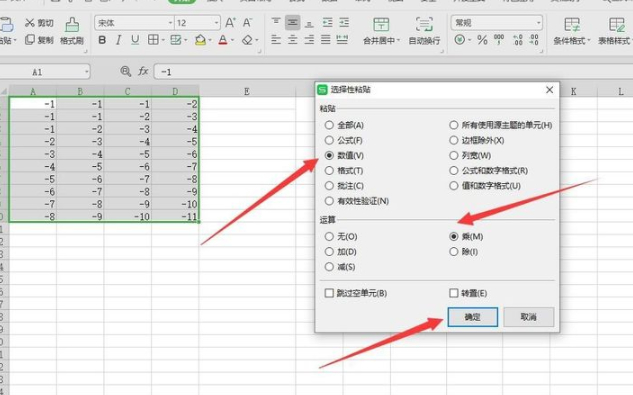This screenshot has width=633, height=395.
Task: Click the fx insert function icon
Action: (143, 71)
